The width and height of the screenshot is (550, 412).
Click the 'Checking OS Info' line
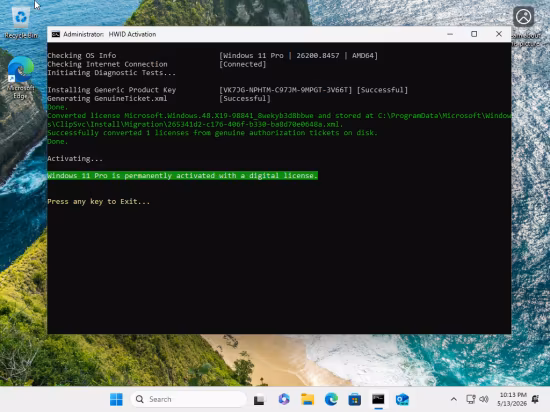click(81, 55)
